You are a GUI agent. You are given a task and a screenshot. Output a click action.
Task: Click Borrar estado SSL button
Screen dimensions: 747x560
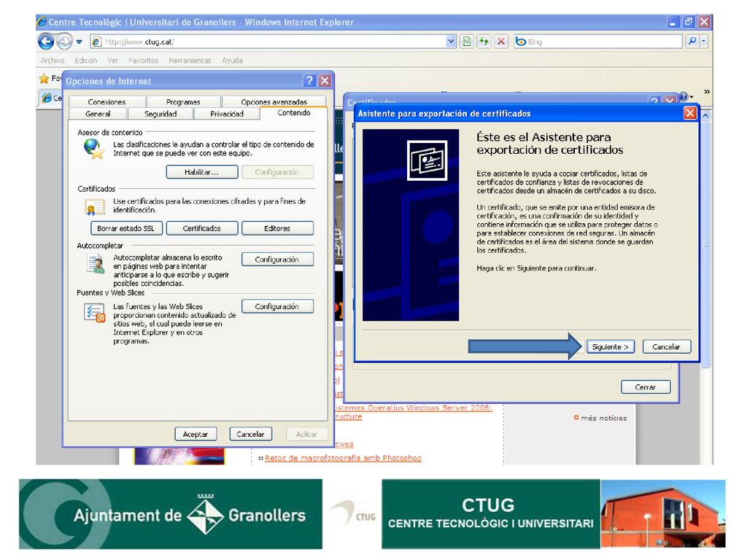125,228
